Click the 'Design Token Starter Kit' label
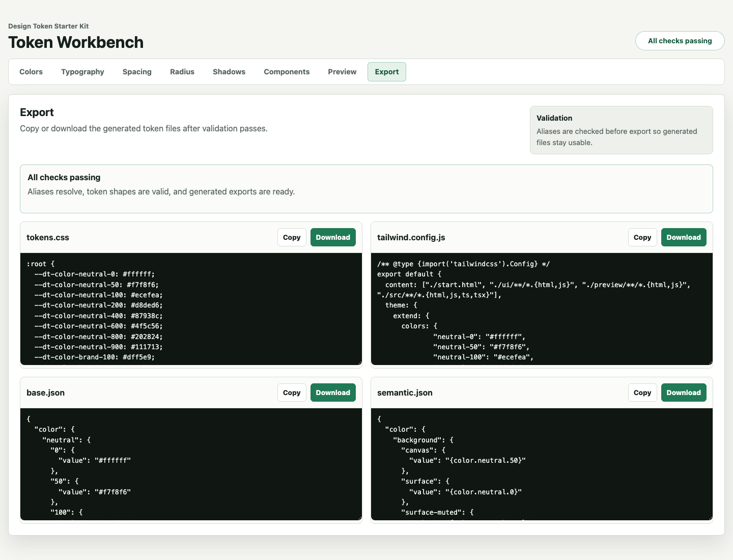 tap(48, 26)
